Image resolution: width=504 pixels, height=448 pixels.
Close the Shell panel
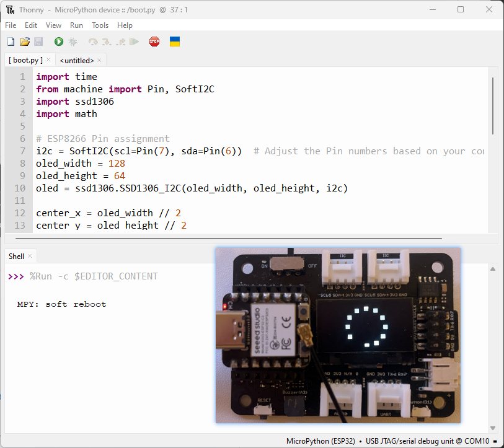coord(30,256)
